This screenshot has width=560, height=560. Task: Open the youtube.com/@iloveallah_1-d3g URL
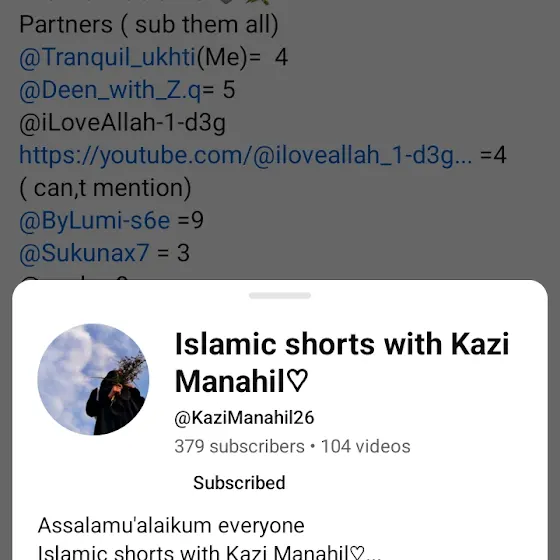pyautogui.click(x=245, y=155)
